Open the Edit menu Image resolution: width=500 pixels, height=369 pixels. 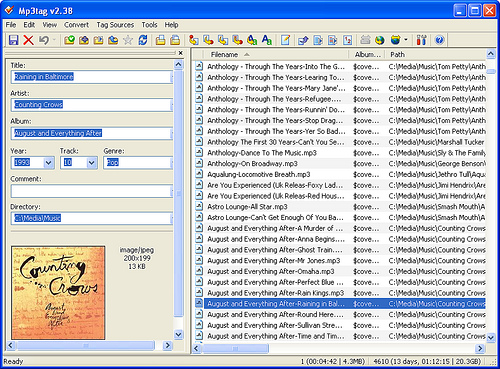[29, 25]
